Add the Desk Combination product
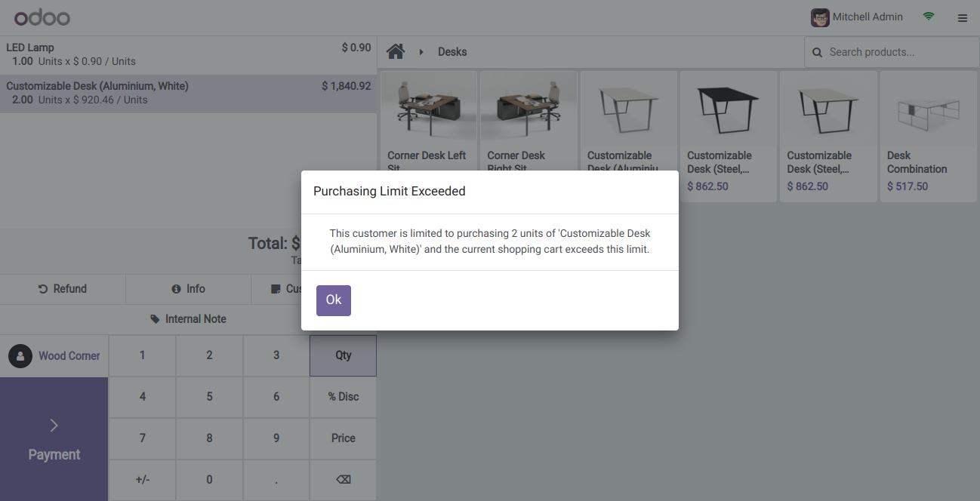 928,136
